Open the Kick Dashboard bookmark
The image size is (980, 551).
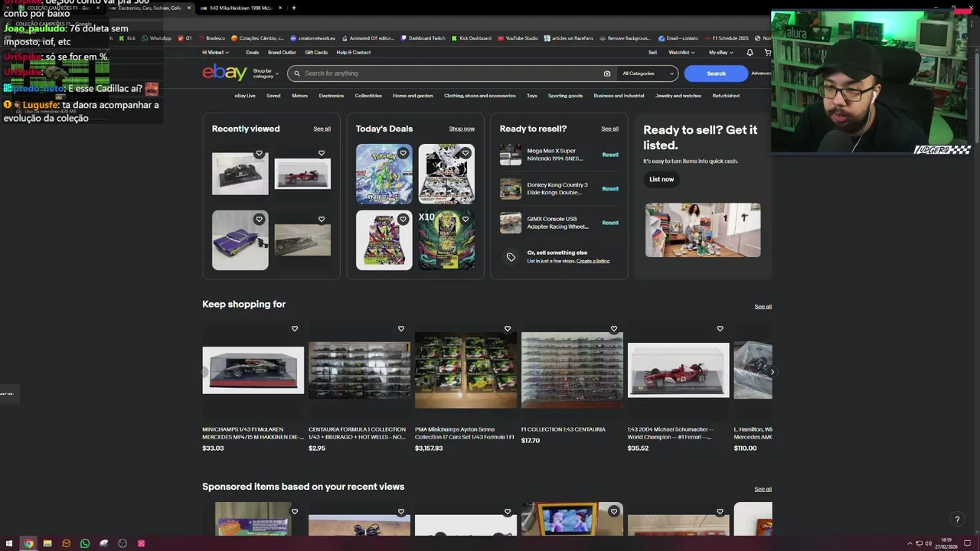tap(472, 37)
